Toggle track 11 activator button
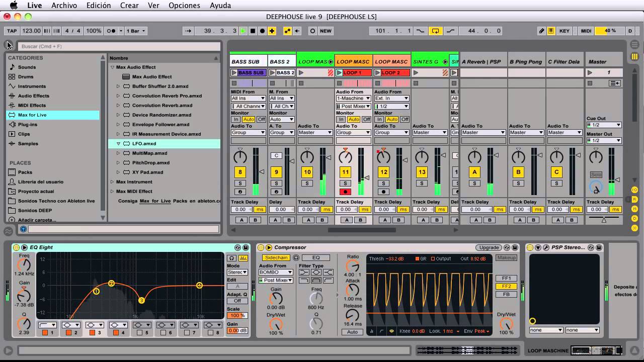This screenshot has height=362, width=644. tap(345, 172)
